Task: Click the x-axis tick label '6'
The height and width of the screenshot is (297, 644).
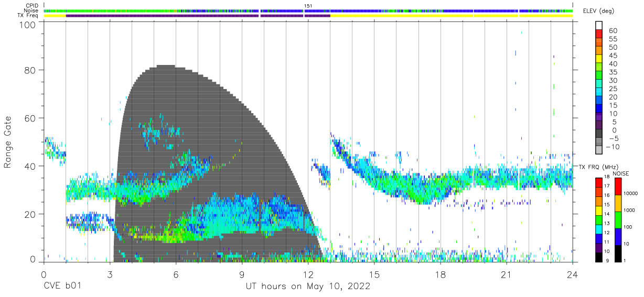Action: click(176, 275)
